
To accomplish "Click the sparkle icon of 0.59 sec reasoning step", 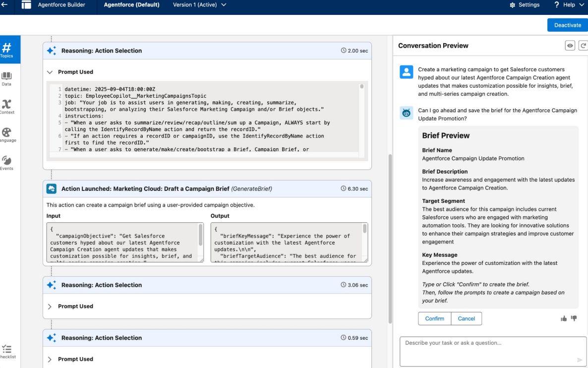I will point(52,338).
